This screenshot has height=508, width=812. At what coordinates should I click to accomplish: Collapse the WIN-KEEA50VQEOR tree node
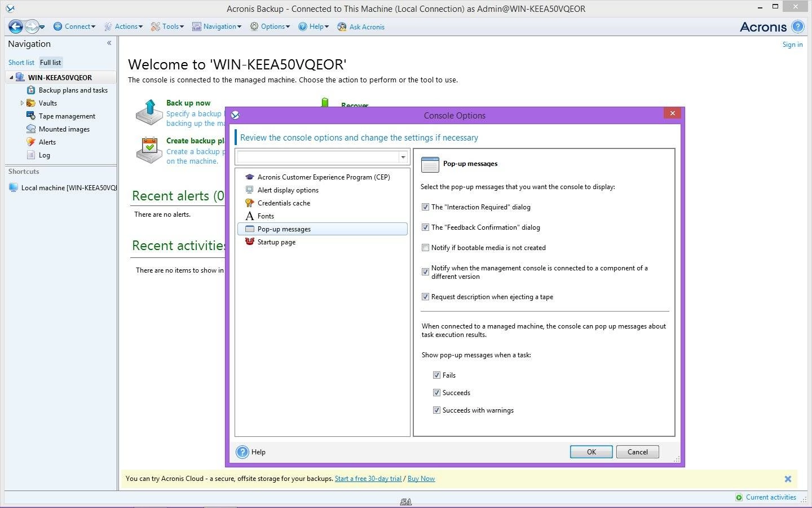point(11,77)
